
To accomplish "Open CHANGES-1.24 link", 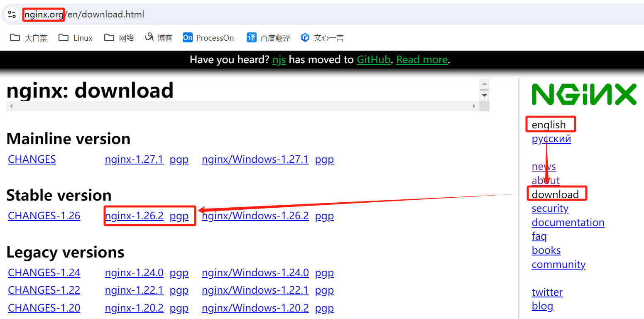I will click(x=44, y=273).
